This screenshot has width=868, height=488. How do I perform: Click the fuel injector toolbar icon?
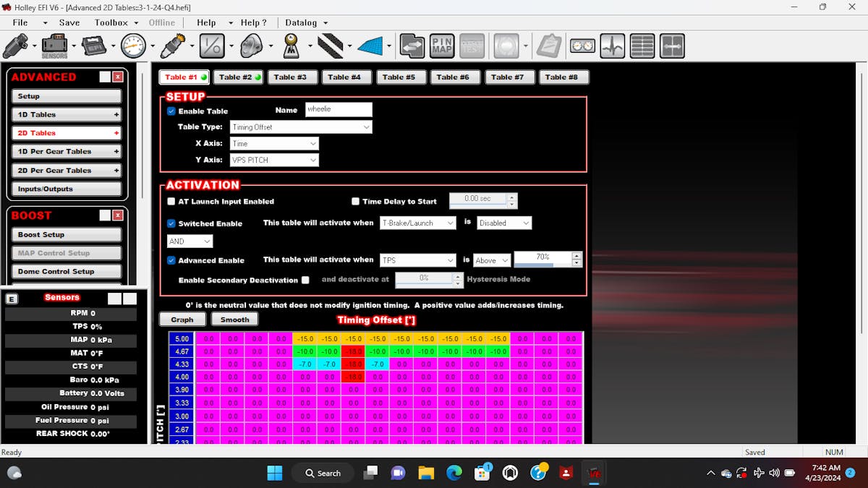[15, 46]
